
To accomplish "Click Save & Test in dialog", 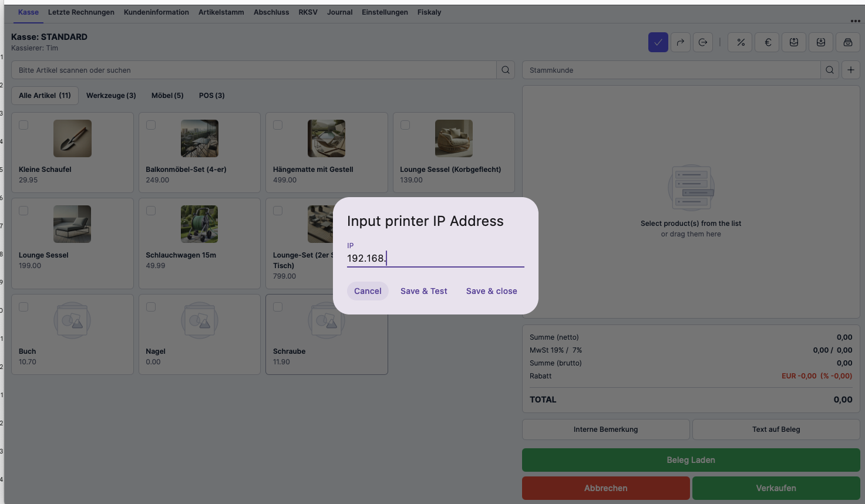I will (x=423, y=291).
